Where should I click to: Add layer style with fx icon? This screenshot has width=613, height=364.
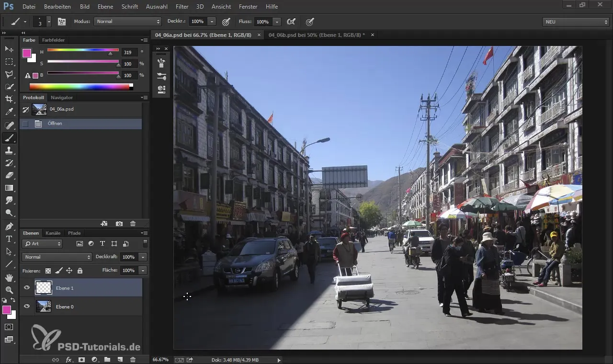click(x=68, y=359)
